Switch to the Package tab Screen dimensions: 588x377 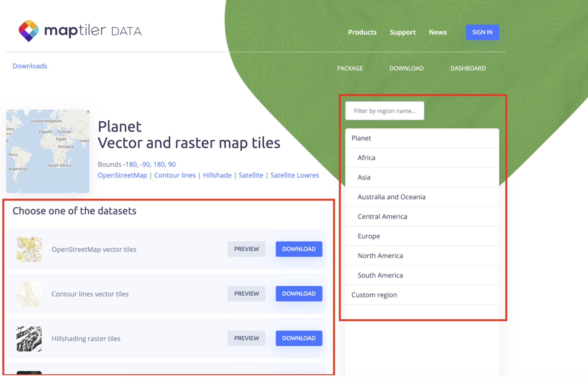tap(349, 68)
